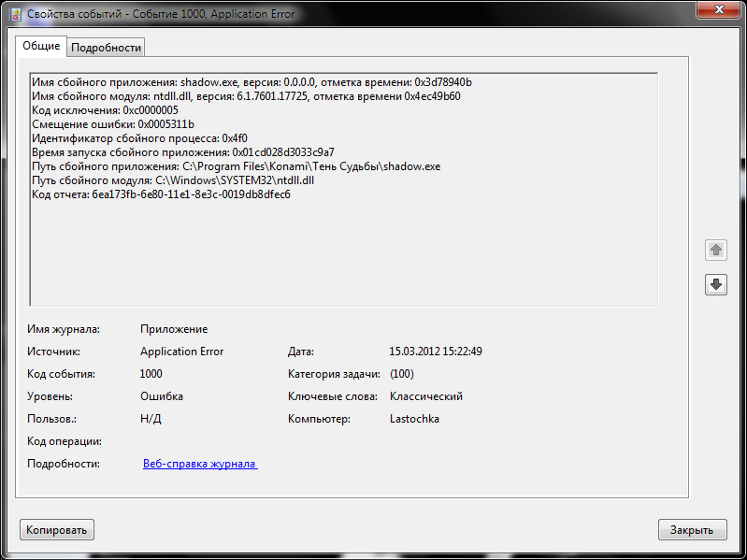Click the application start time 0x01cd028d3033c9a7 line
This screenshot has width=747, height=560.
[x=183, y=152]
